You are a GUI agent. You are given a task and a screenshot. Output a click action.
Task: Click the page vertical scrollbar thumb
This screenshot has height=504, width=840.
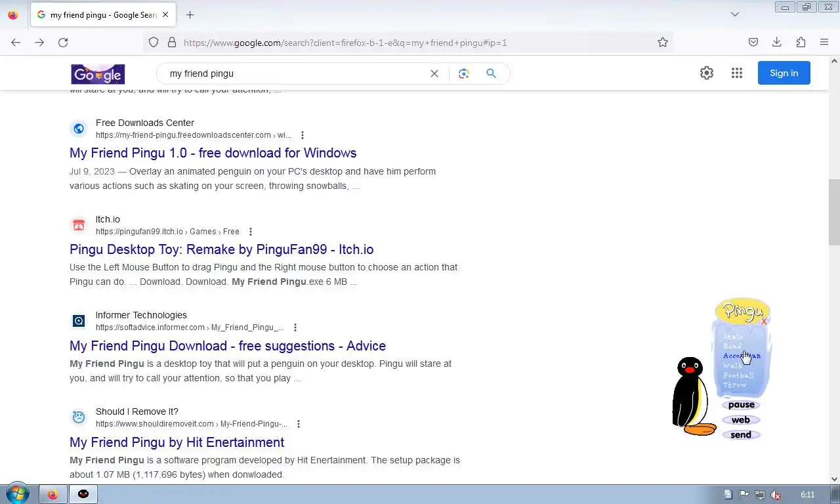coord(834,212)
